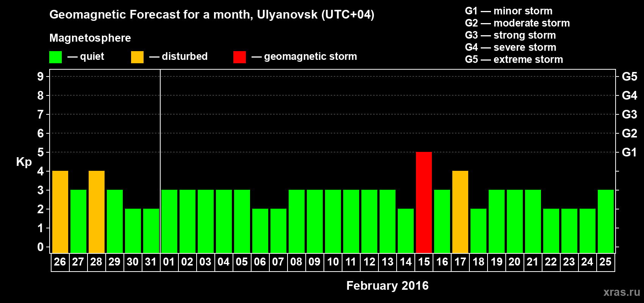
Task: Click the Kp value '5' on the left axis
Action: 41,152
